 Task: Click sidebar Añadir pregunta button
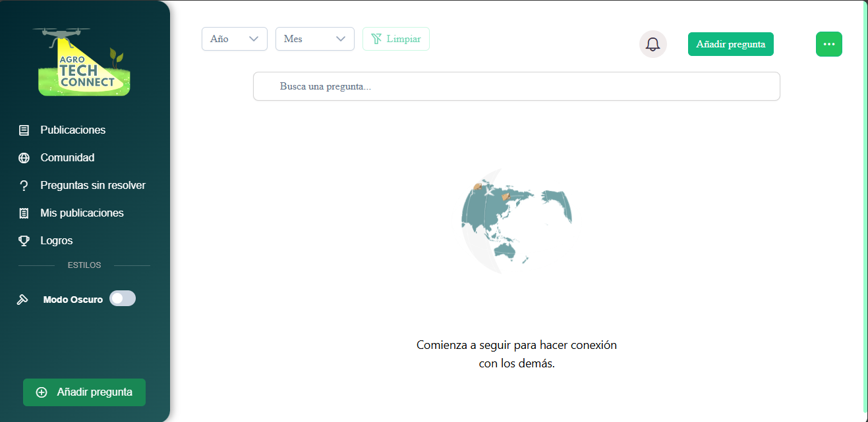pyautogui.click(x=84, y=392)
